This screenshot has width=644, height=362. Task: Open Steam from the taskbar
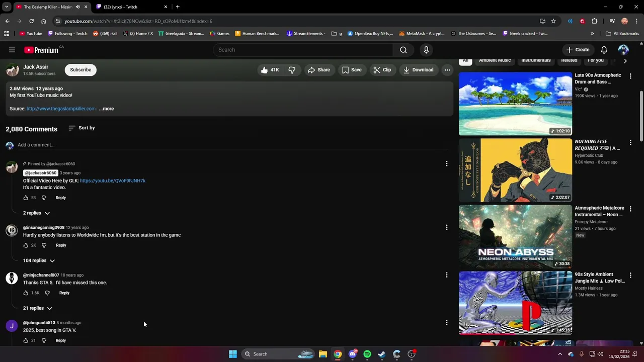(x=382, y=354)
